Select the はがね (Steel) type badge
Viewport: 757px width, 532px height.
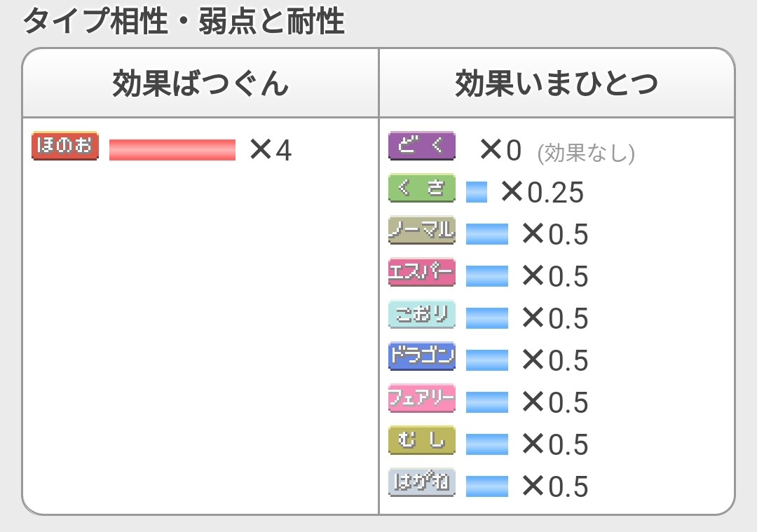click(422, 482)
